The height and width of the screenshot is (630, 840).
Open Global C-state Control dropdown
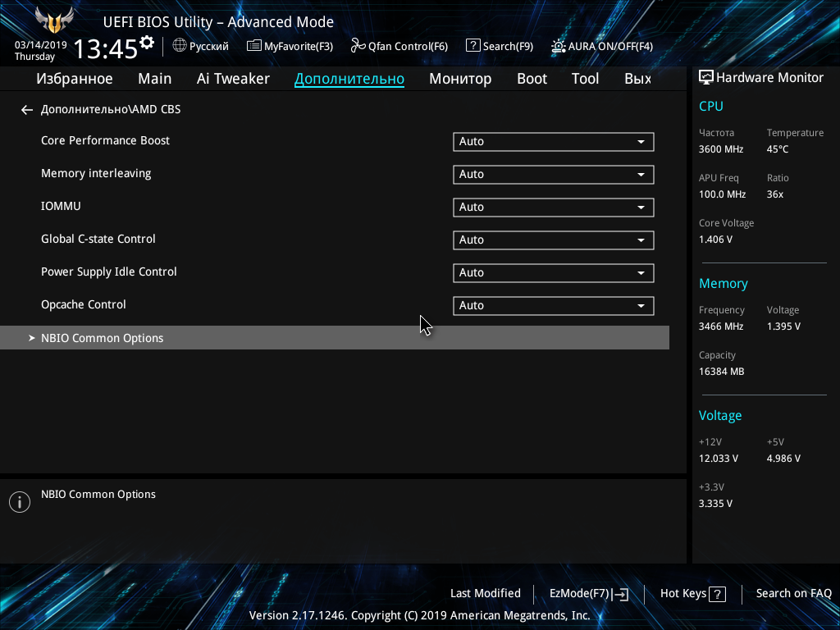(554, 240)
